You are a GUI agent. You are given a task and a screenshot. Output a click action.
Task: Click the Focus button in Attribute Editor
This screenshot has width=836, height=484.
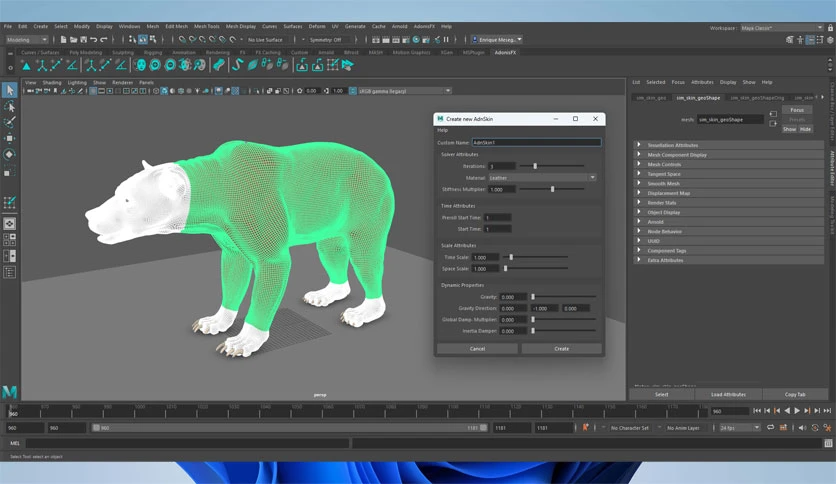point(797,110)
